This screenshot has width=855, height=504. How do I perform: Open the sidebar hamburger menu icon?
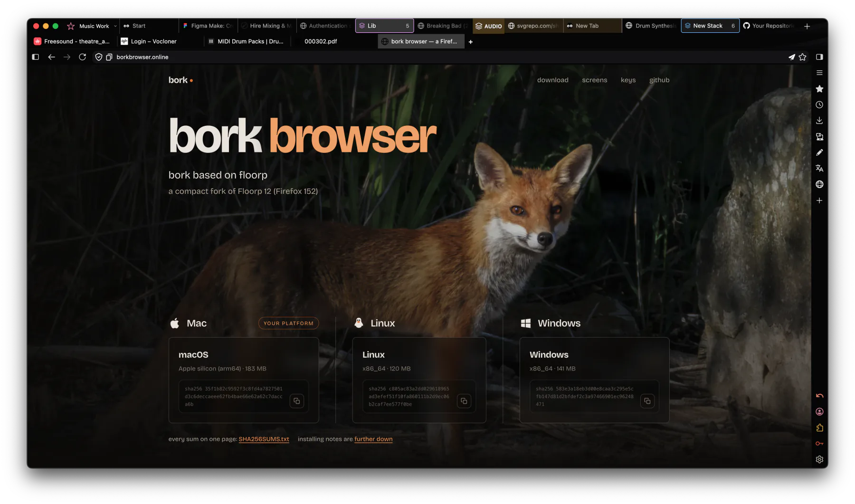click(819, 73)
